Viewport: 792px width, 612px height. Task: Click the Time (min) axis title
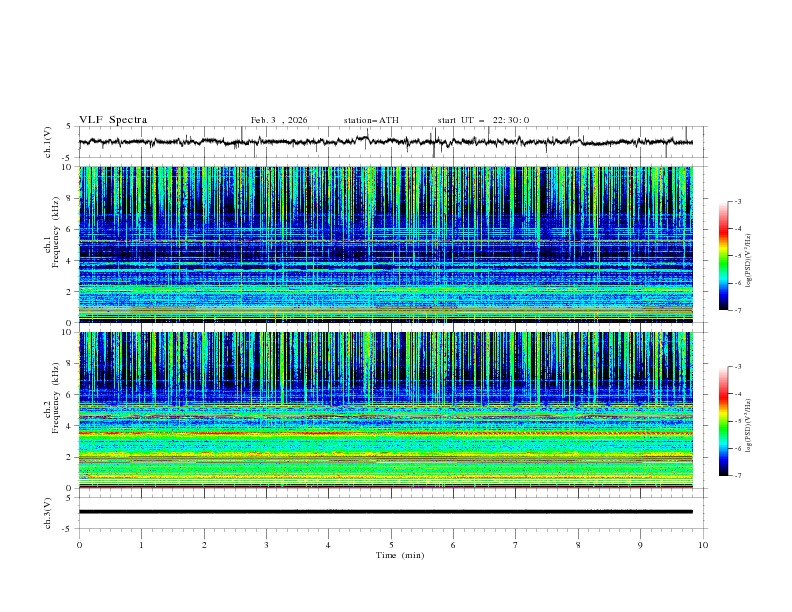click(400, 555)
